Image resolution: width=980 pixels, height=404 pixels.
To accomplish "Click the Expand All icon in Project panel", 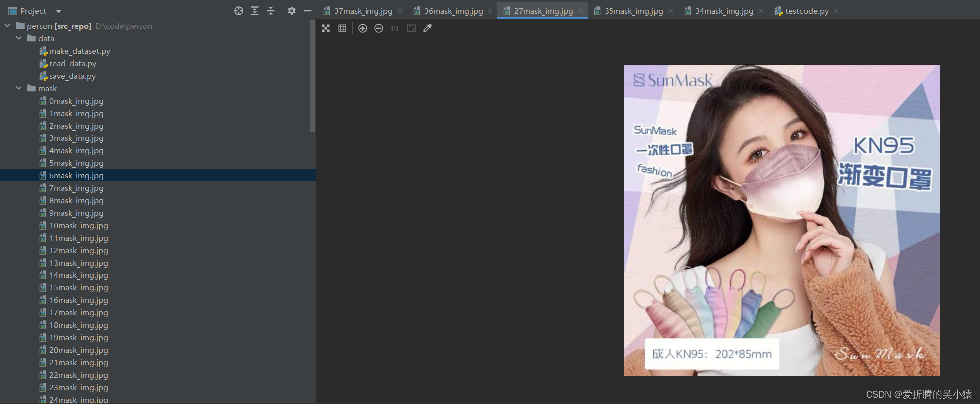I will [255, 11].
